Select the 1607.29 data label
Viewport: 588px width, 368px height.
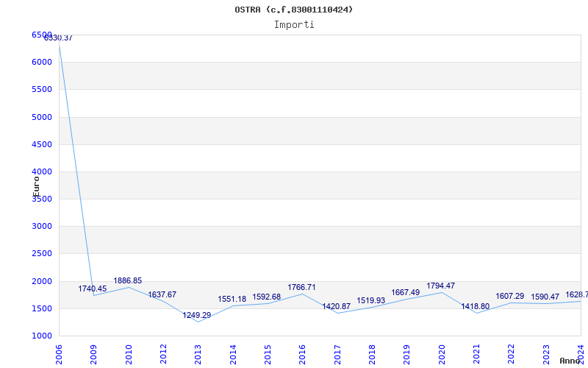tap(510, 296)
